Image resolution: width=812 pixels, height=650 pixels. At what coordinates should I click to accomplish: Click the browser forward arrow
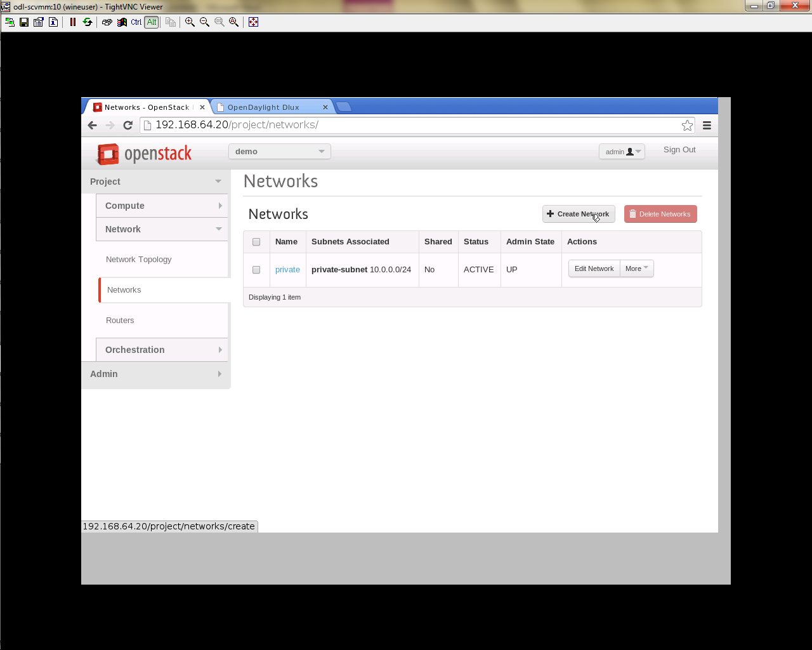[x=110, y=125]
